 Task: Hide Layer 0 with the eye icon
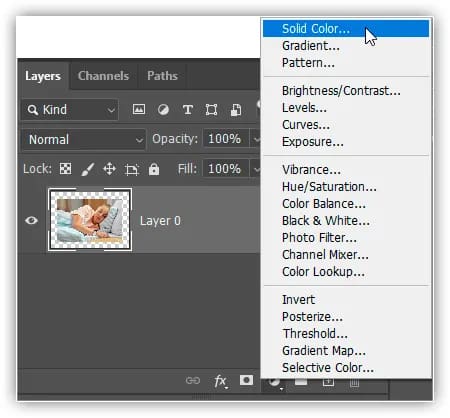(31, 220)
